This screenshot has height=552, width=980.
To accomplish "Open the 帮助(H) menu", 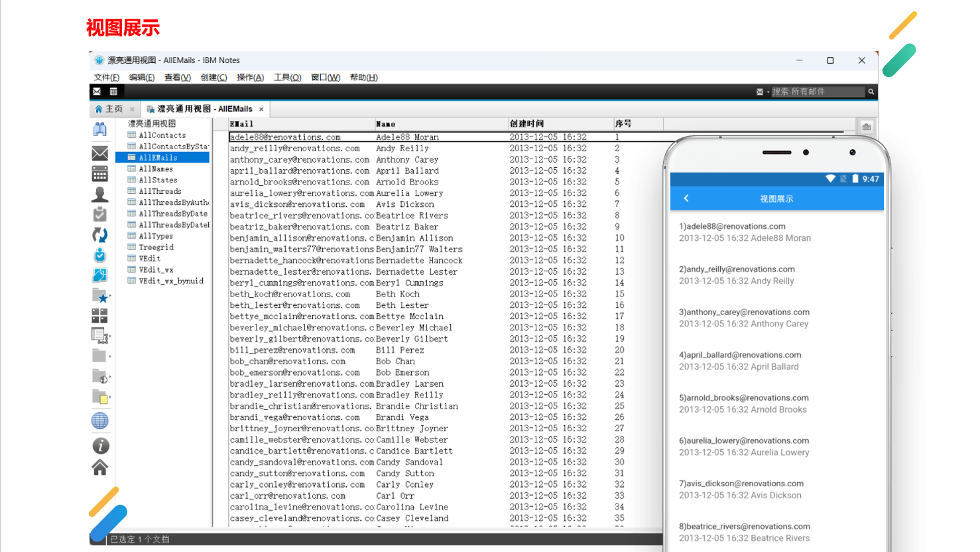I will pos(364,78).
